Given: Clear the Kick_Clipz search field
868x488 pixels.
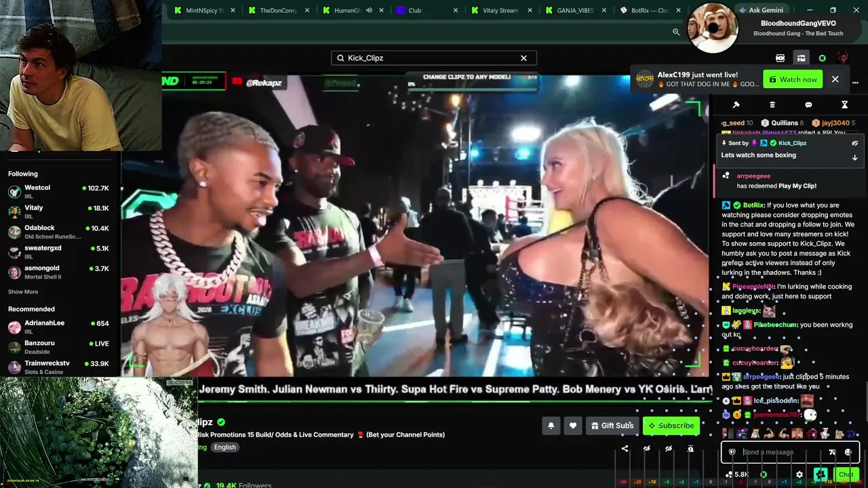Looking at the screenshot, I should (x=524, y=58).
